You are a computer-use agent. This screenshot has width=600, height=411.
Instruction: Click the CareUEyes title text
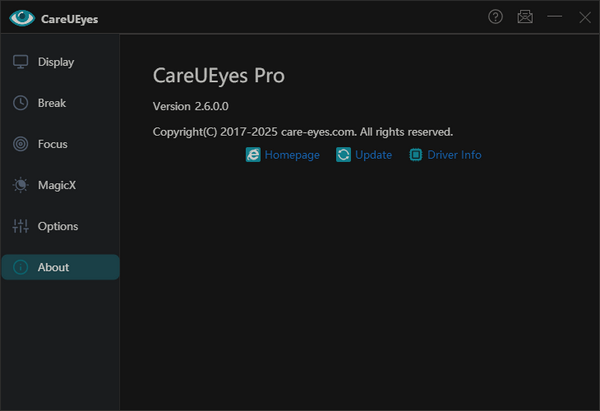tap(70, 19)
